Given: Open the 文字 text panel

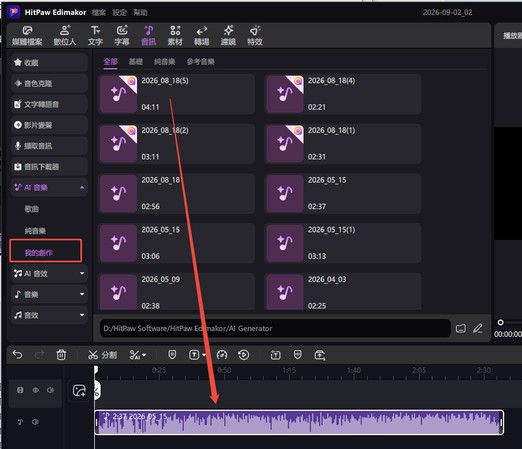Looking at the screenshot, I should pyautogui.click(x=95, y=36).
